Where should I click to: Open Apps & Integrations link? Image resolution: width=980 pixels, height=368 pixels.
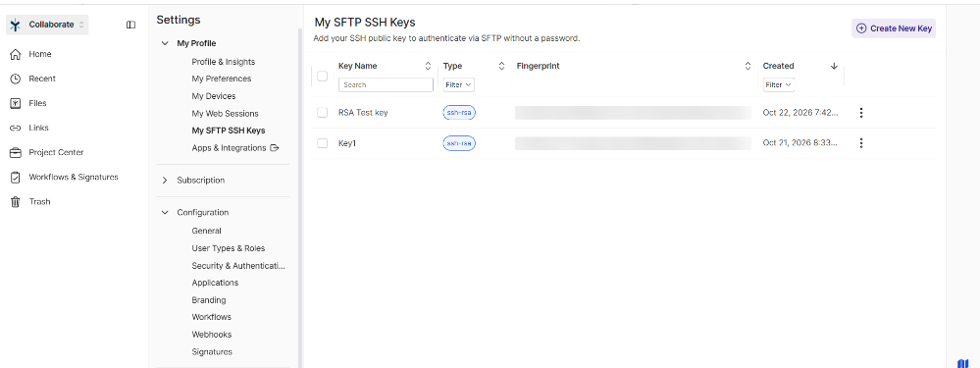click(x=229, y=148)
